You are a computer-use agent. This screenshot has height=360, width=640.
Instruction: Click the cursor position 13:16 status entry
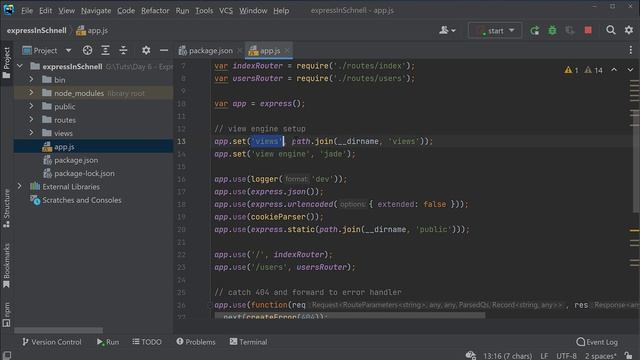(x=507, y=356)
